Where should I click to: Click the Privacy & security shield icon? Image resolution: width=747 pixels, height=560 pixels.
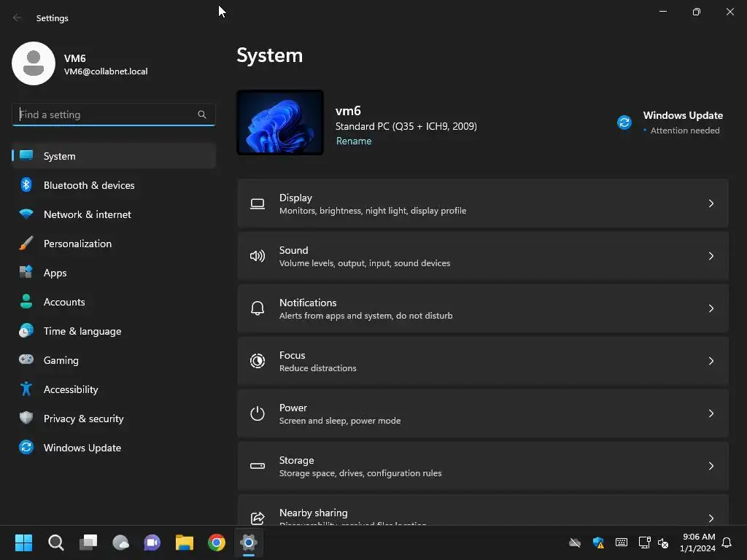[x=26, y=418]
